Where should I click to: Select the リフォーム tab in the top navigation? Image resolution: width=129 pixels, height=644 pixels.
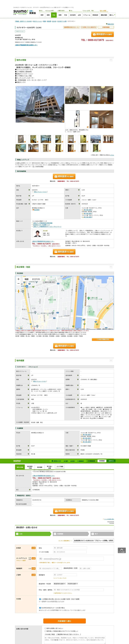click(87, 15)
